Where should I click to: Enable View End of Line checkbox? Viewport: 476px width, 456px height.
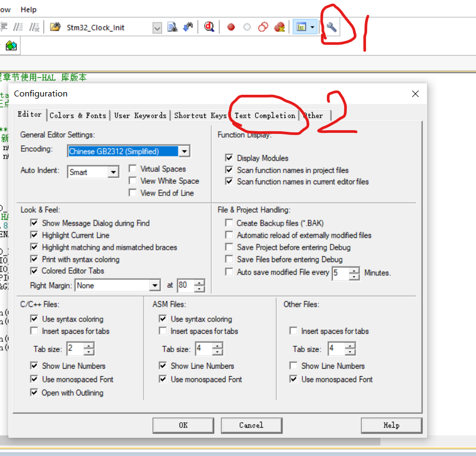(132, 193)
